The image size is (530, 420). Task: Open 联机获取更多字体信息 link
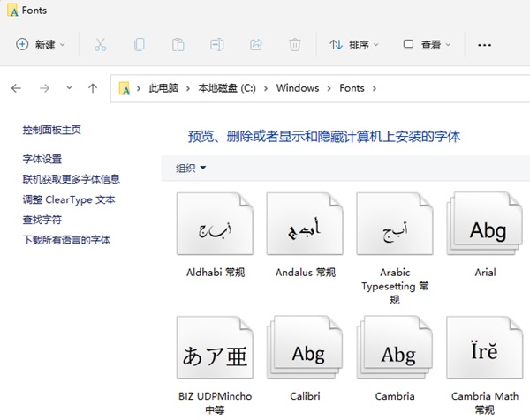(x=71, y=179)
